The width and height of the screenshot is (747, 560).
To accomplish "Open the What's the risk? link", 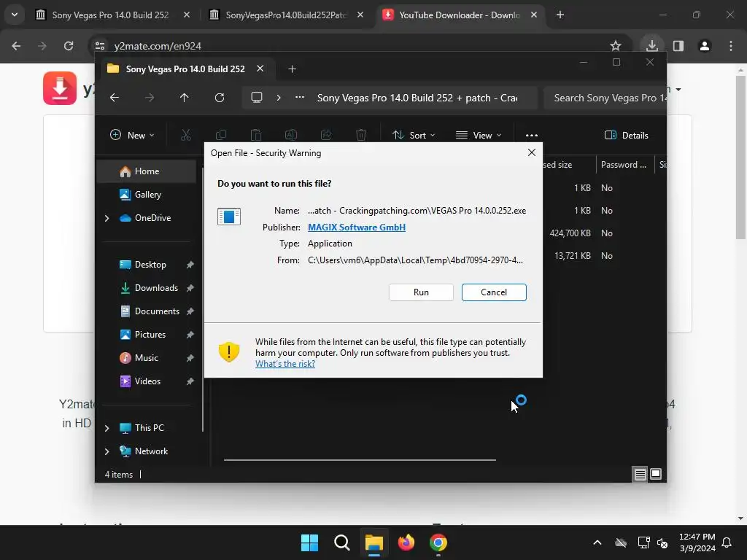I will pyautogui.click(x=285, y=364).
